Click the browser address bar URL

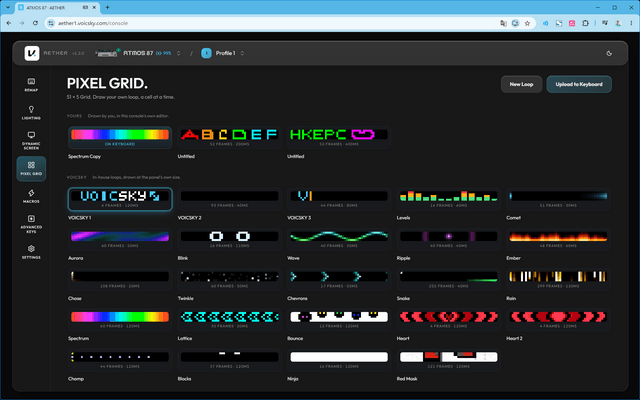(x=93, y=23)
